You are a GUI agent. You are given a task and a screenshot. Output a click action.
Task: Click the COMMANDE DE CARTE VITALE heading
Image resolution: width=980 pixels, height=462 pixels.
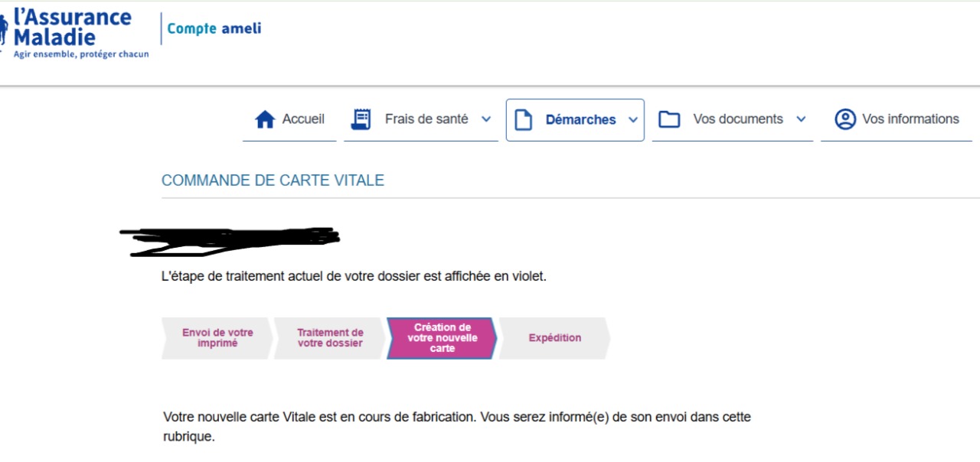click(x=273, y=181)
